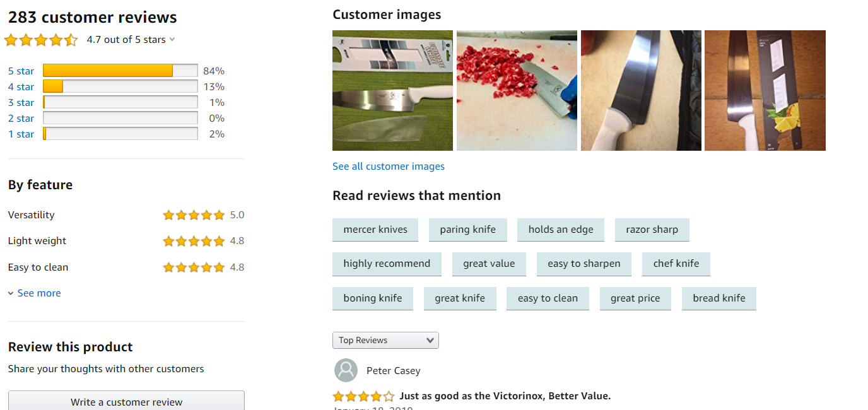
Task: Open review titled Just as good as the Victorinox
Action: 505,396
